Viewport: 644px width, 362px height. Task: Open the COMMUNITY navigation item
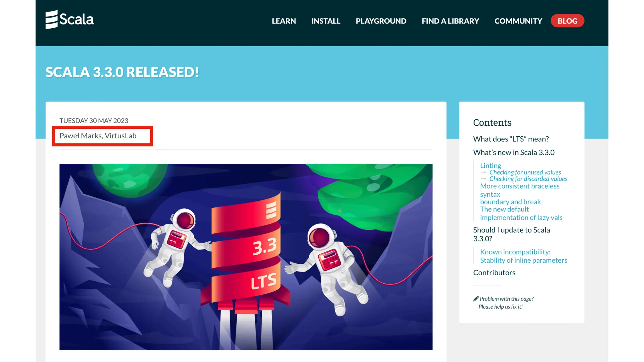tap(518, 21)
